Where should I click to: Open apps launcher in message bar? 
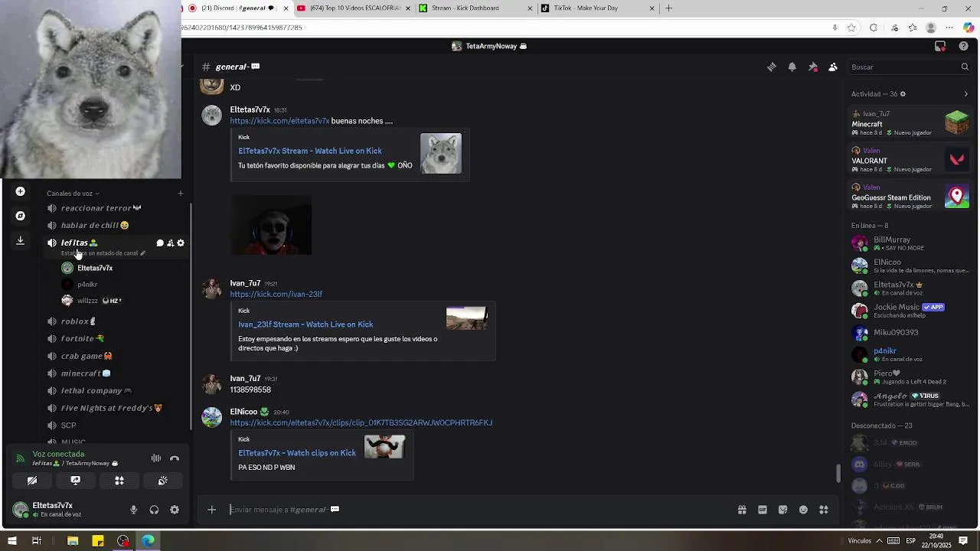(x=824, y=510)
